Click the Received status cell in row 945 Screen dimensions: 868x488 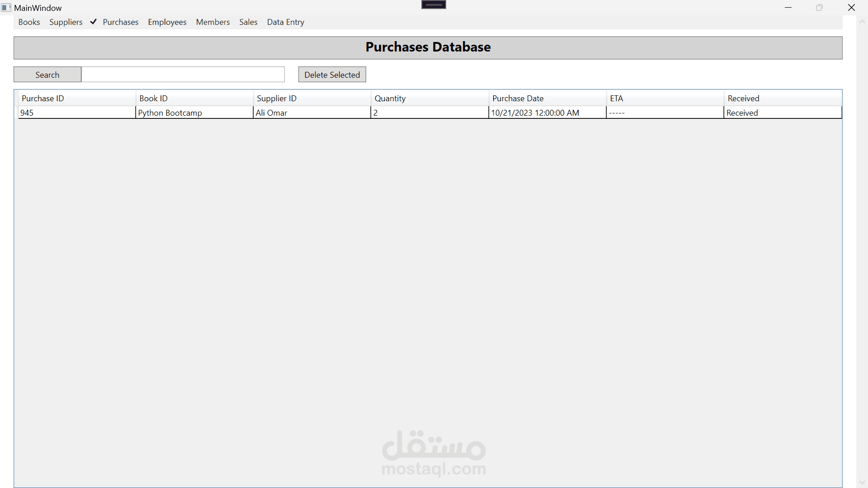pos(742,113)
